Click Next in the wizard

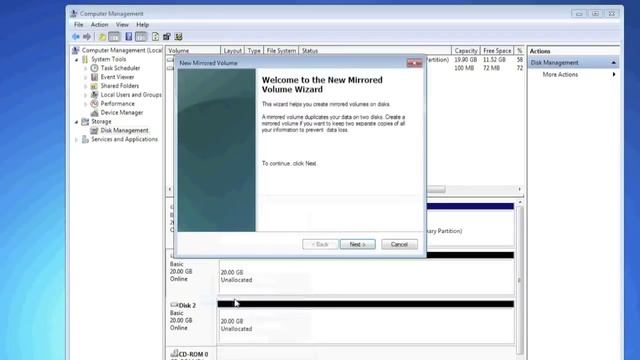tap(358, 244)
